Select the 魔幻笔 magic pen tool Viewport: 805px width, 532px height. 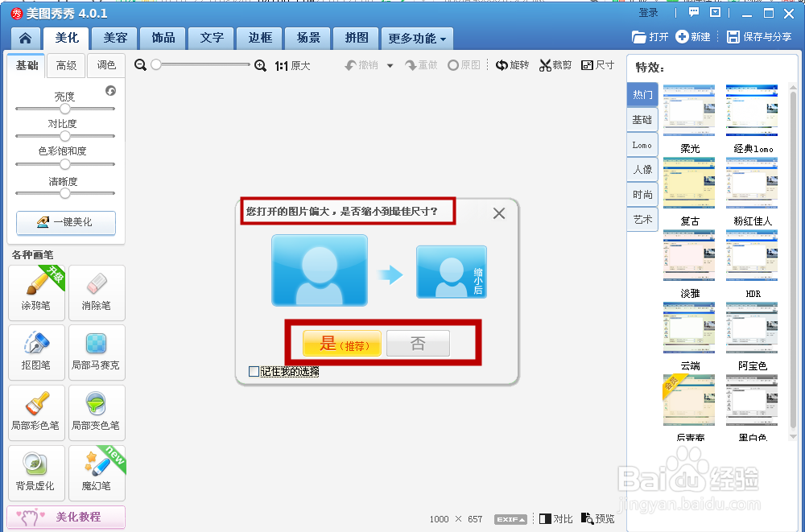coord(97,473)
